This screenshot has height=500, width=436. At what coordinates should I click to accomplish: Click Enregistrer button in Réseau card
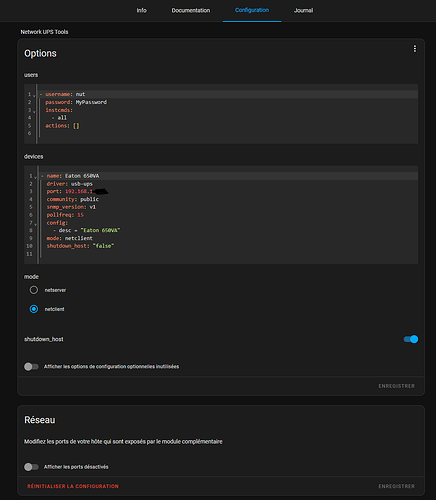click(x=397, y=486)
